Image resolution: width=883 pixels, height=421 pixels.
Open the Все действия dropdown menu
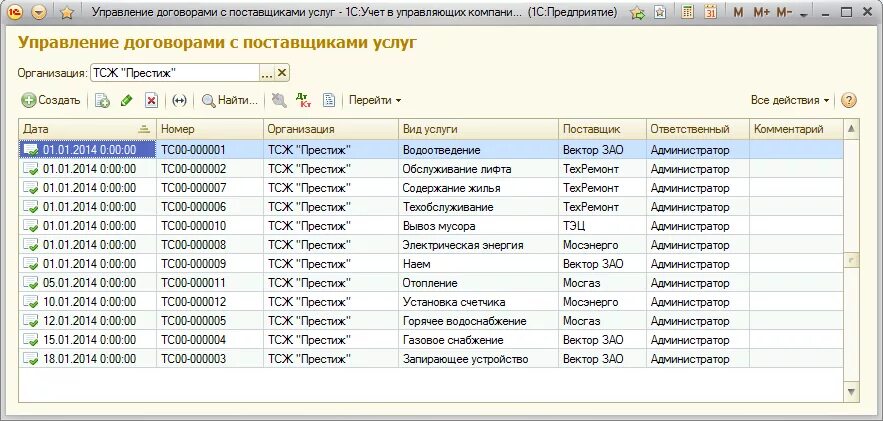click(790, 100)
